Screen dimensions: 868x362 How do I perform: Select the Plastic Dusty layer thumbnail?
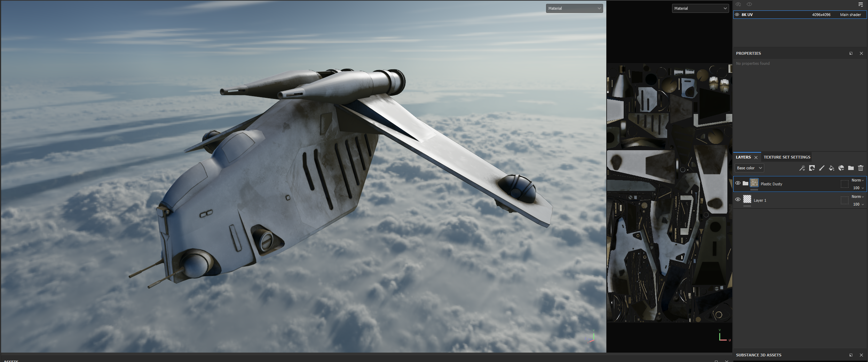point(754,183)
